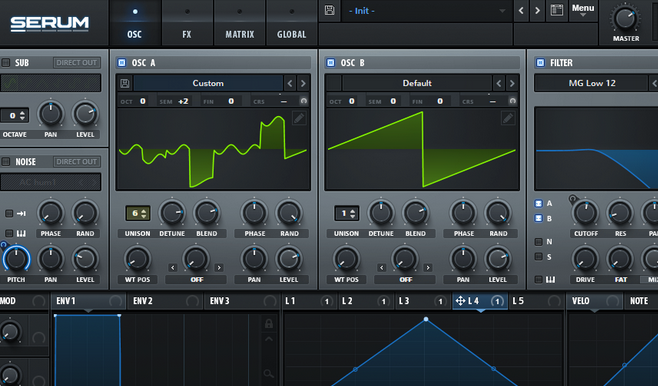The width and height of the screenshot is (658, 386).
Task: Click OSC B unison voices value
Action: click(x=343, y=213)
